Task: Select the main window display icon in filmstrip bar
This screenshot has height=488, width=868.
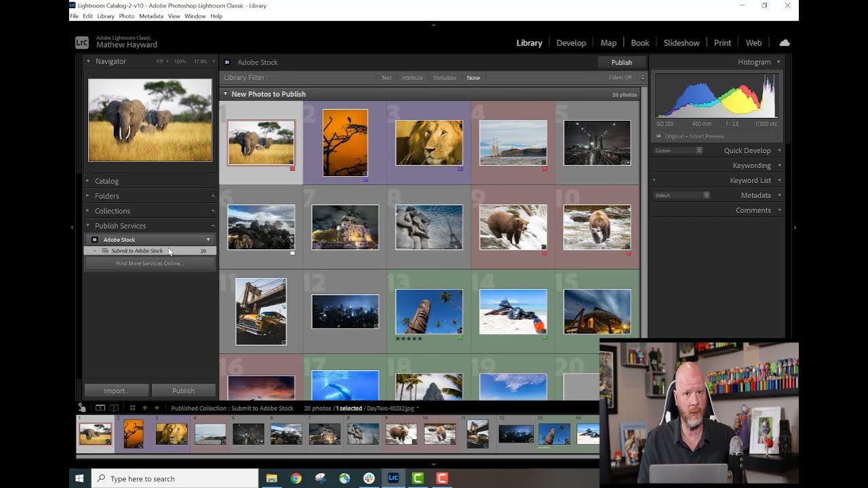Action: click(x=100, y=408)
